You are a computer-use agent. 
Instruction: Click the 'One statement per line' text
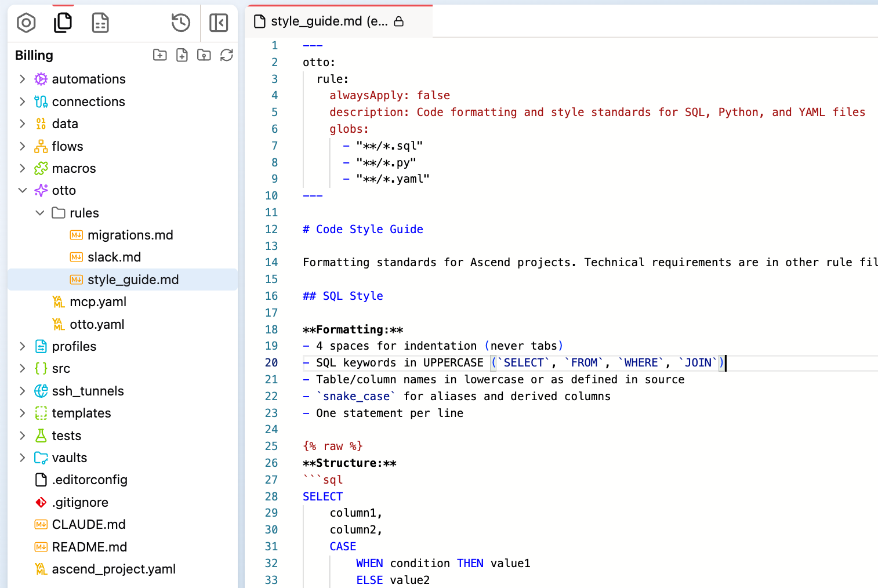390,413
